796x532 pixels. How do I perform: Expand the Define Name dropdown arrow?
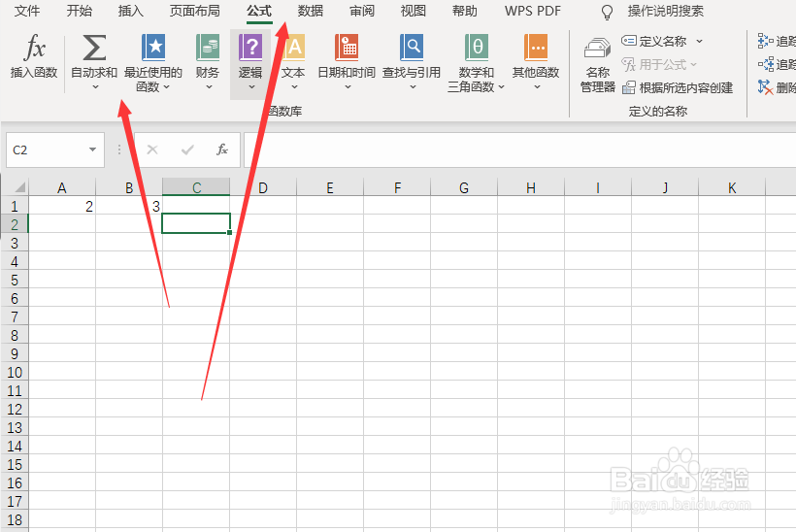pos(699,41)
